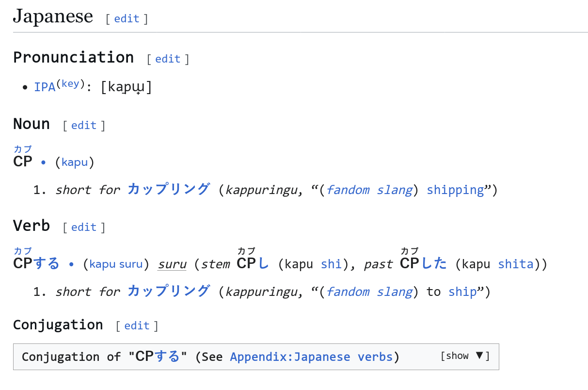This screenshot has height=390, width=588.
Task: Edit the Pronunciation section
Action: (168, 59)
